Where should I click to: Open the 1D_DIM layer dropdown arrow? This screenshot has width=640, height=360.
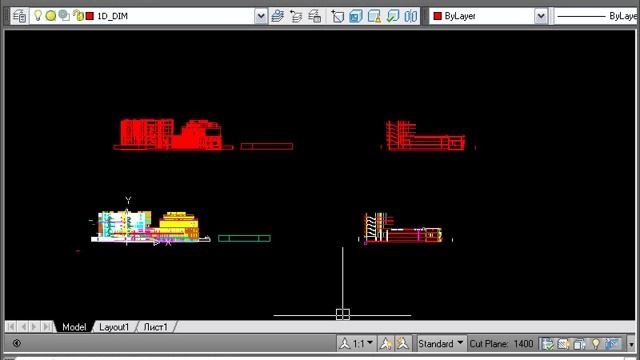coord(260,16)
